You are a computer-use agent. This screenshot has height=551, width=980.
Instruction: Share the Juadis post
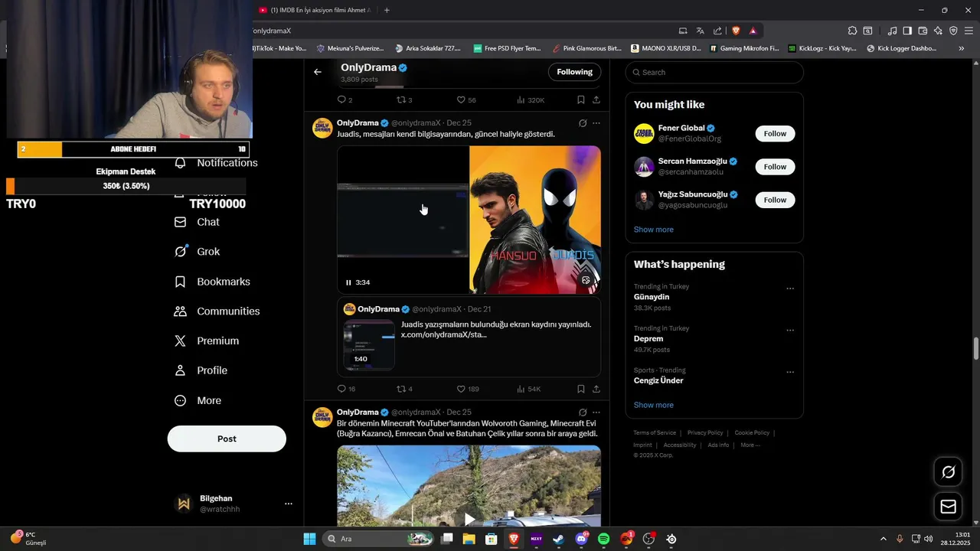[x=596, y=389]
